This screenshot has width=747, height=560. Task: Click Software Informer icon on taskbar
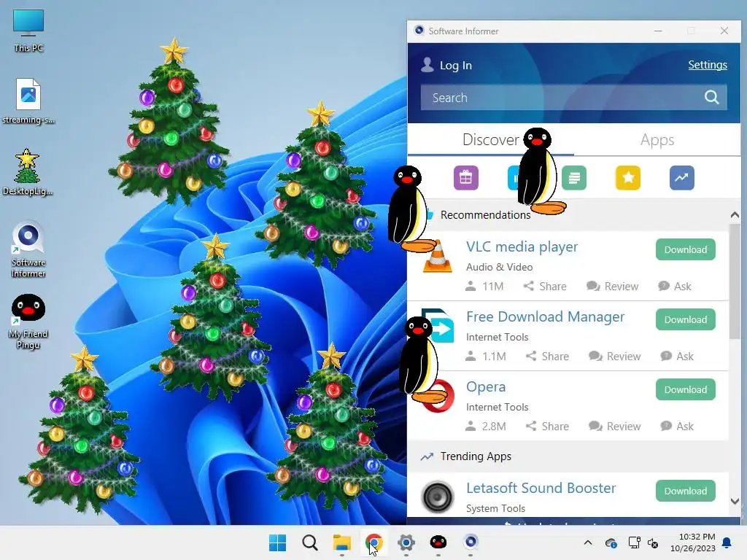[471, 542]
